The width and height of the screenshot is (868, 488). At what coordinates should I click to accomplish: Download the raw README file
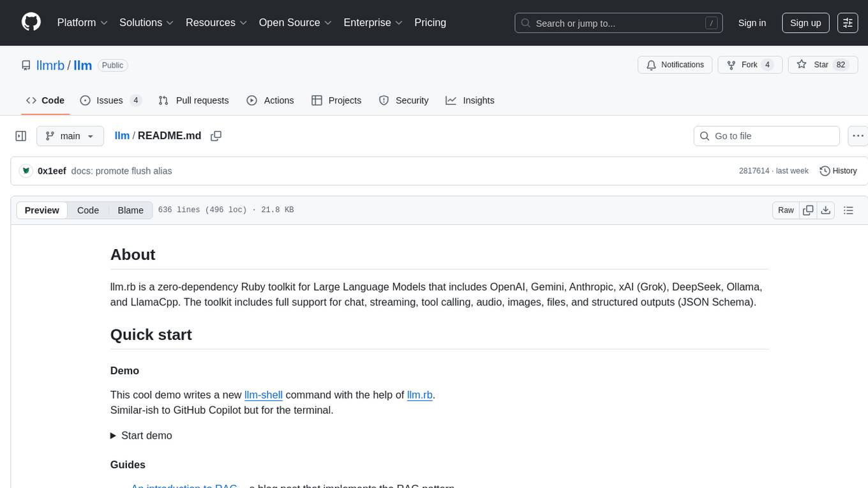click(825, 210)
